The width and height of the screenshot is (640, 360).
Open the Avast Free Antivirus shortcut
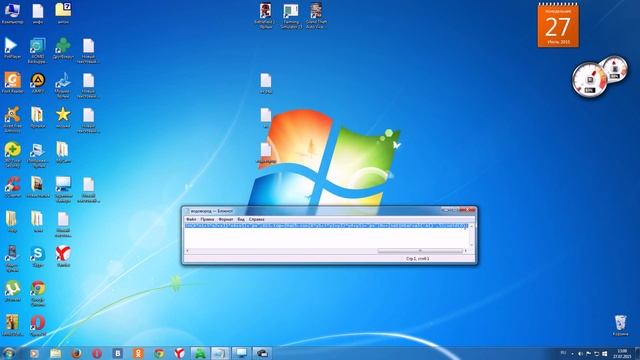pyautogui.click(x=12, y=119)
